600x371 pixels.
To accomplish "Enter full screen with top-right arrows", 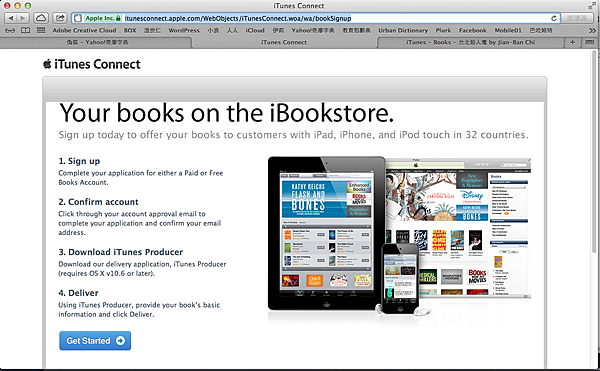I will click(592, 5).
